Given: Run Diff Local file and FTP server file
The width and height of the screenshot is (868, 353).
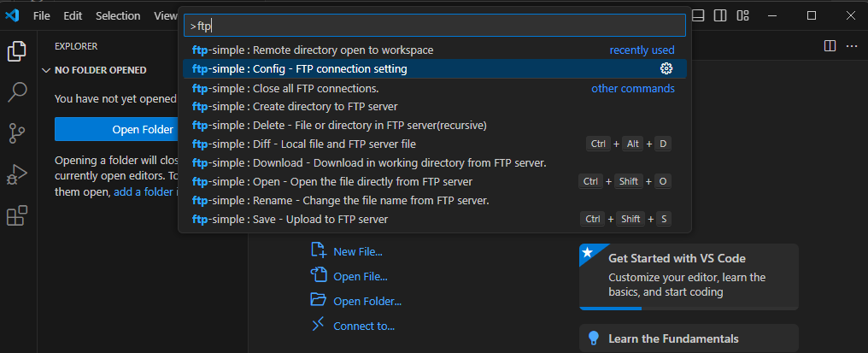Looking at the screenshot, I should click(435, 144).
